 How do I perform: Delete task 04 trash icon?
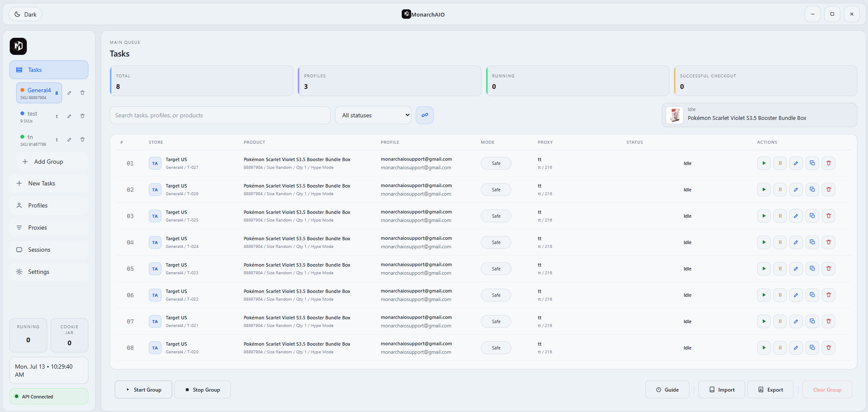828,242
